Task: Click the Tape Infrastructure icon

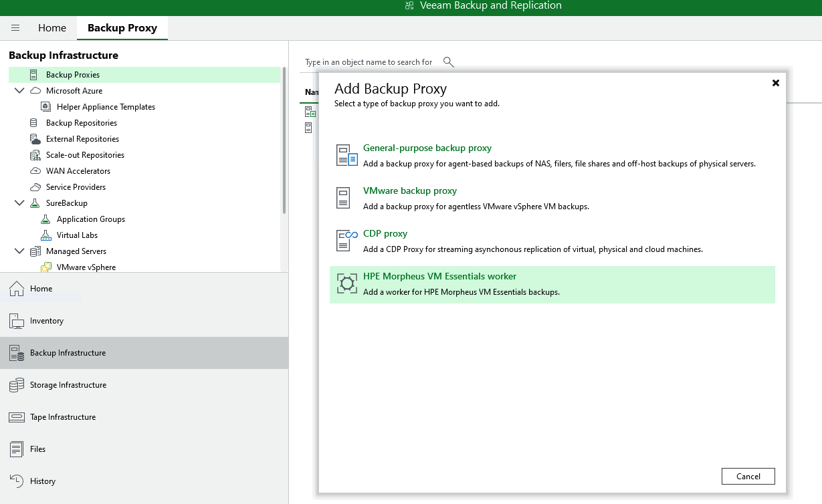Action: point(17,417)
